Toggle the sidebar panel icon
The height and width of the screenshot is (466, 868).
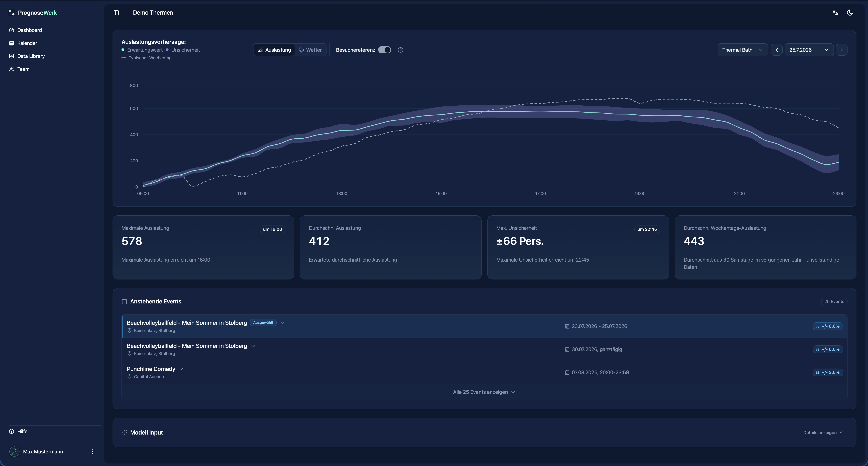[116, 13]
